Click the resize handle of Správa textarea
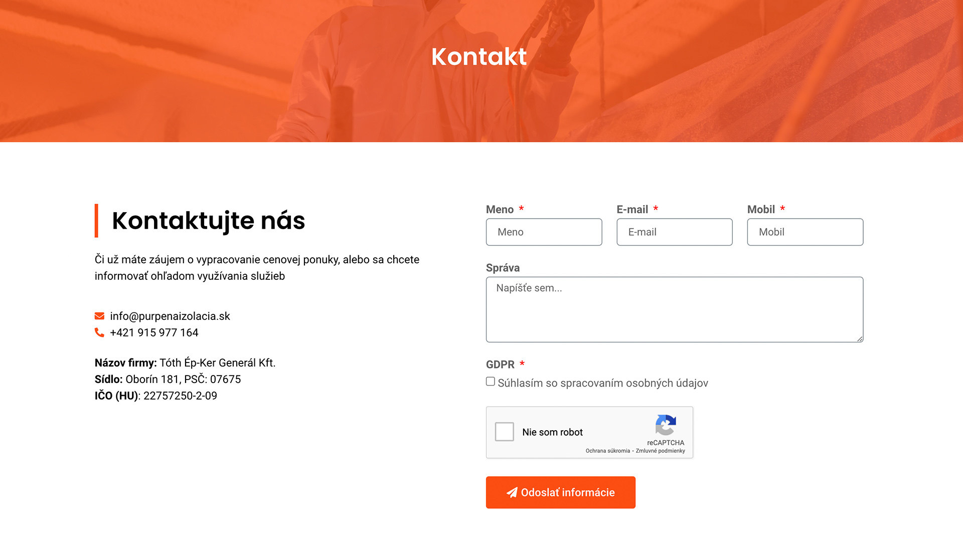 click(x=860, y=339)
